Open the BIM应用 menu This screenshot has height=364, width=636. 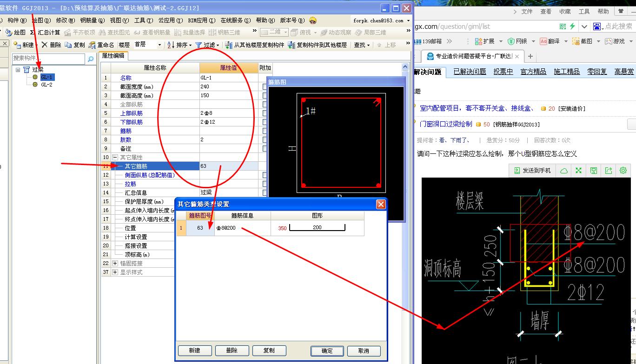(x=201, y=20)
